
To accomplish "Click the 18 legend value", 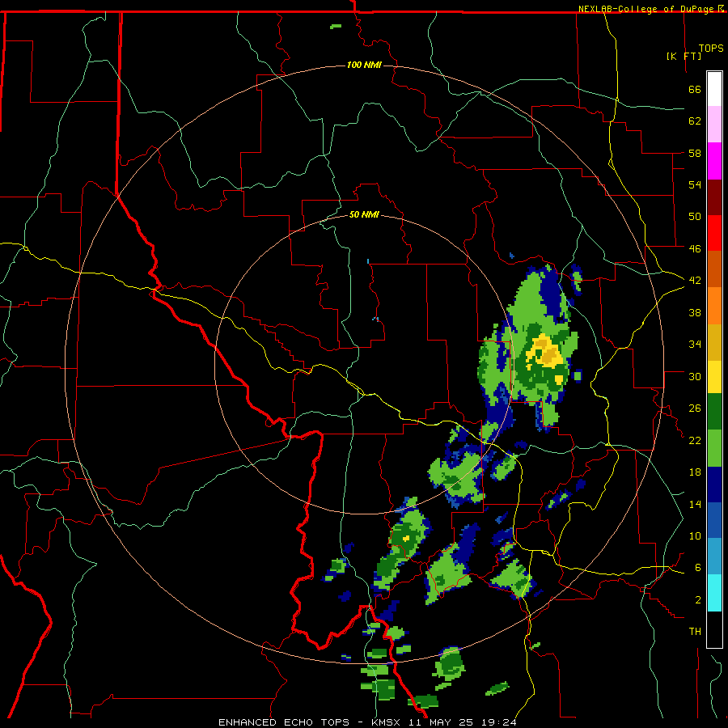I will (x=695, y=472).
